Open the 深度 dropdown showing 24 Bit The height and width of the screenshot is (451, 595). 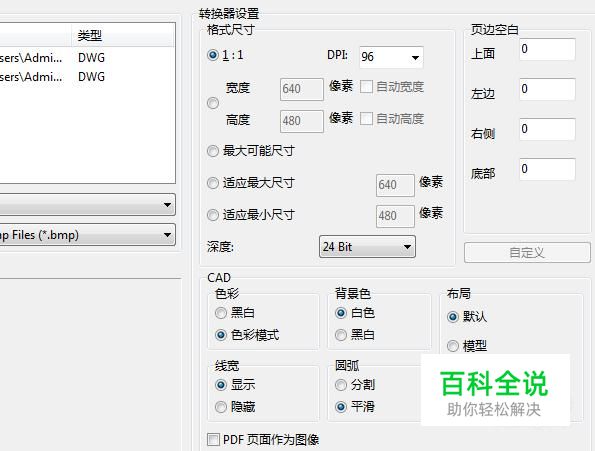(367, 247)
